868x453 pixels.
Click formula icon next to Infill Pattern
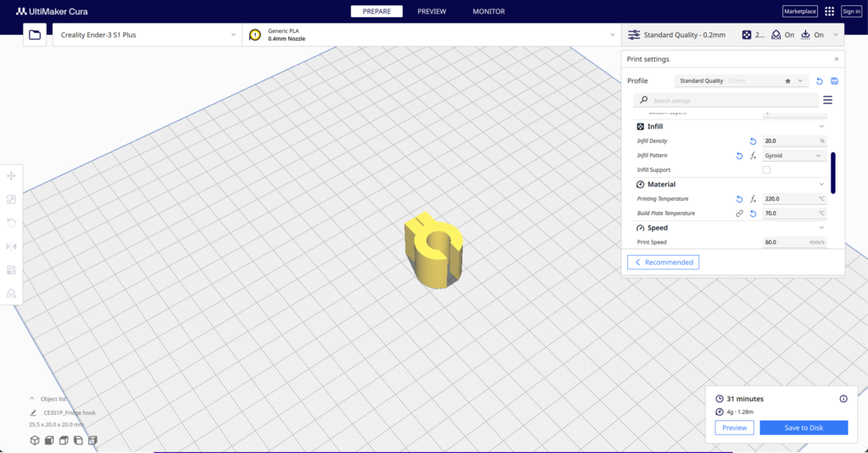753,156
